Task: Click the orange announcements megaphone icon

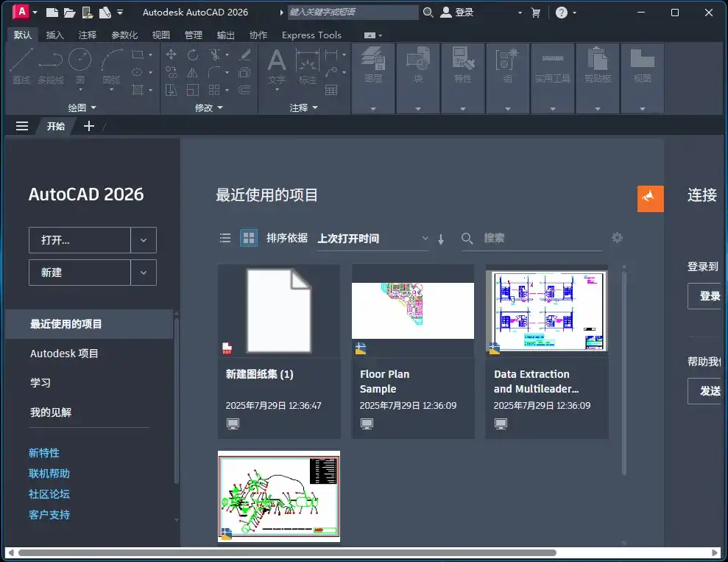Action: tap(650, 198)
